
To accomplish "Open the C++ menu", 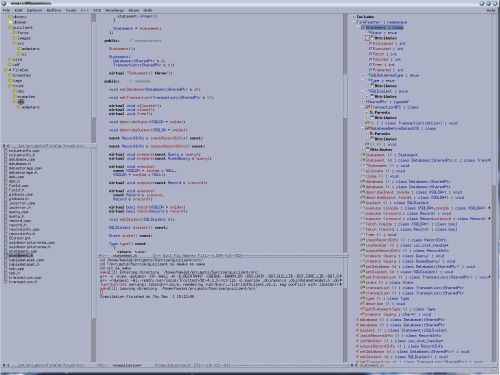I will (x=85, y=10).
